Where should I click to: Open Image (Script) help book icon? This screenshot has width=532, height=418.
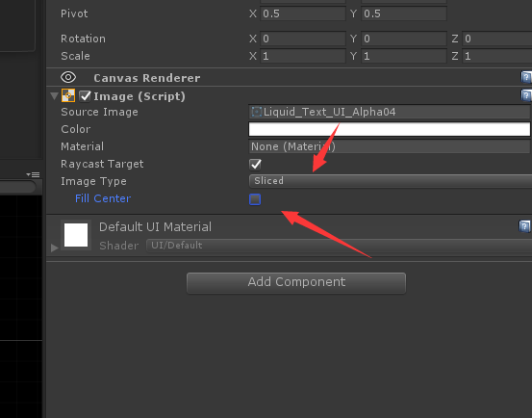point(526,95)
